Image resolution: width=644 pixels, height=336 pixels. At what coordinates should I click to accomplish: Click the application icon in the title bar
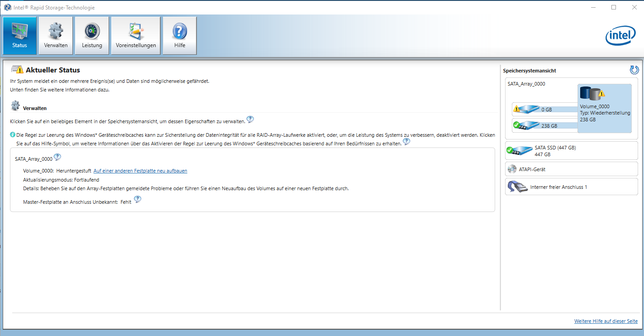7,8
